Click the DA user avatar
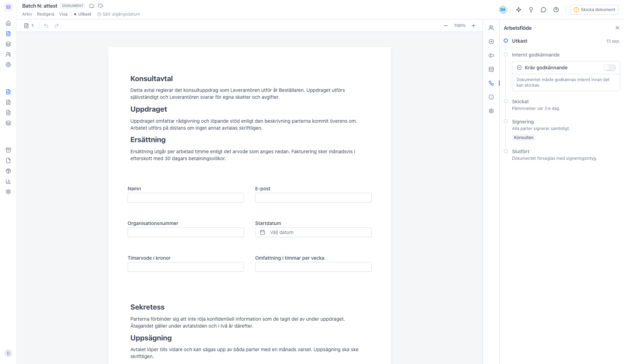Image resolution: width=624 pixels, height=364 pixels. tap(503, 10)
